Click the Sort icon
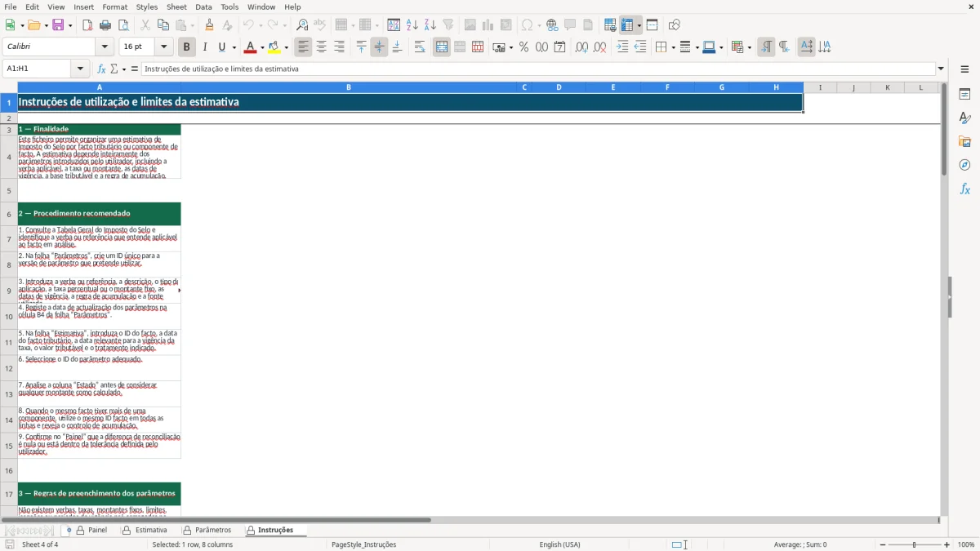Screen dimensions: 980x551 pos(394,25)
